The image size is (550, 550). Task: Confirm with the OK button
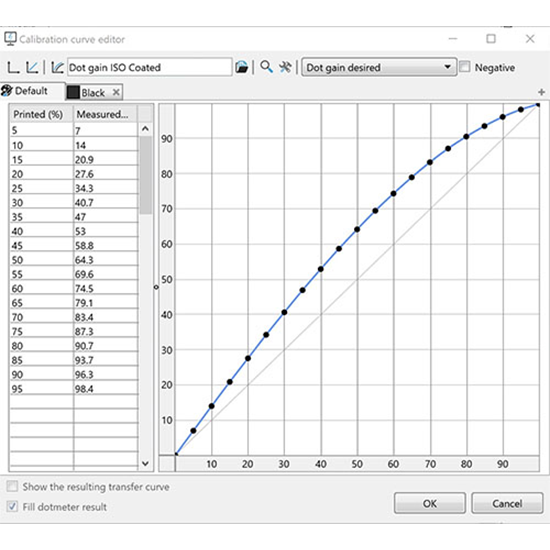pyautogui.click(x=430, y=503)
